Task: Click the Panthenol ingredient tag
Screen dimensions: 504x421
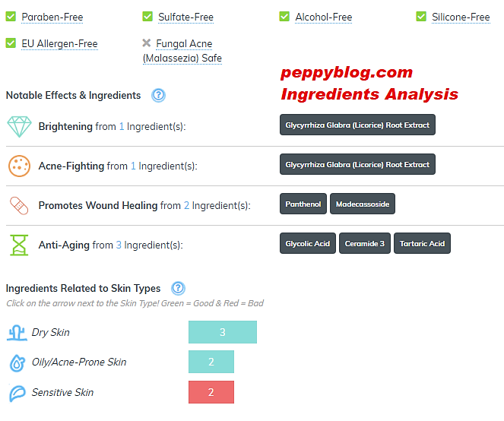Action: pos(303,204)
